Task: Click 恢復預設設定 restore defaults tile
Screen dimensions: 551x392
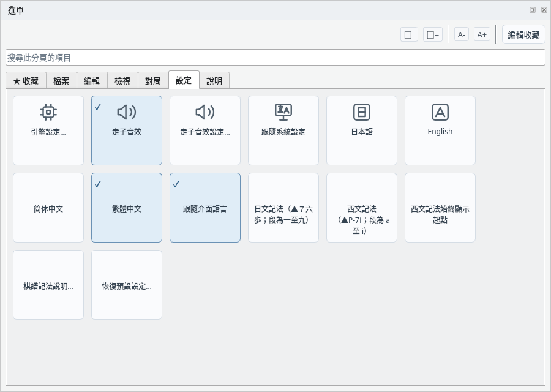Action: [x=127, y=285]
